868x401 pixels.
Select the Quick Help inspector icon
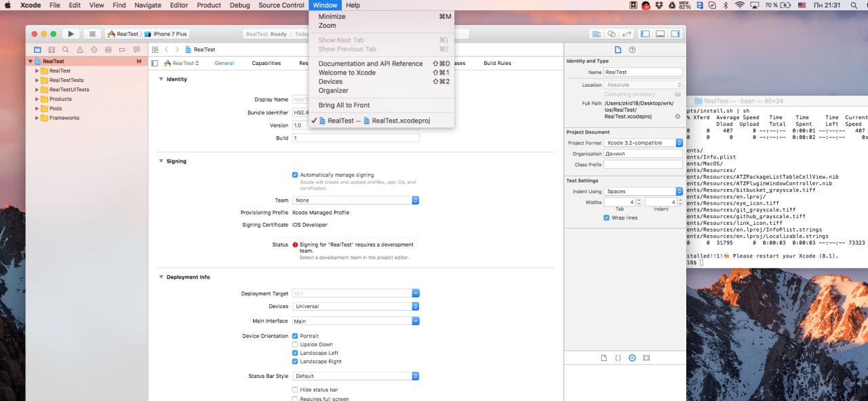(x=632, y=49)
